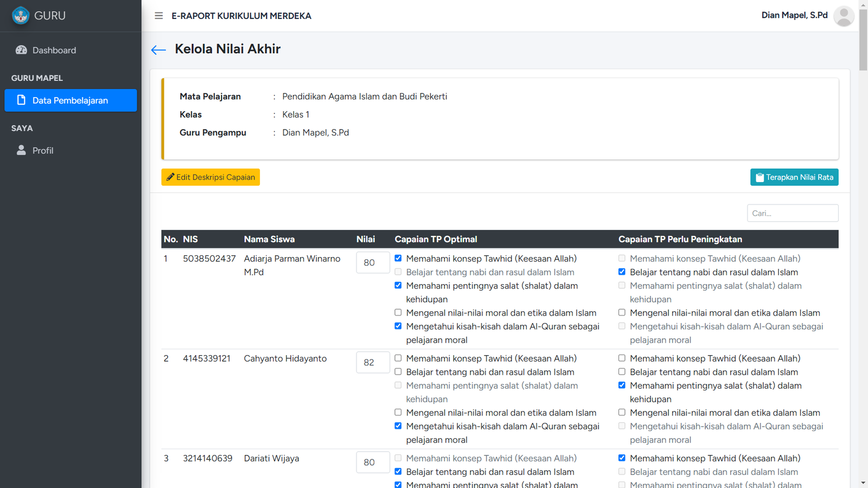Open the user avatar at top right
Screen dimensions: 868x488
tap(843, 16)
